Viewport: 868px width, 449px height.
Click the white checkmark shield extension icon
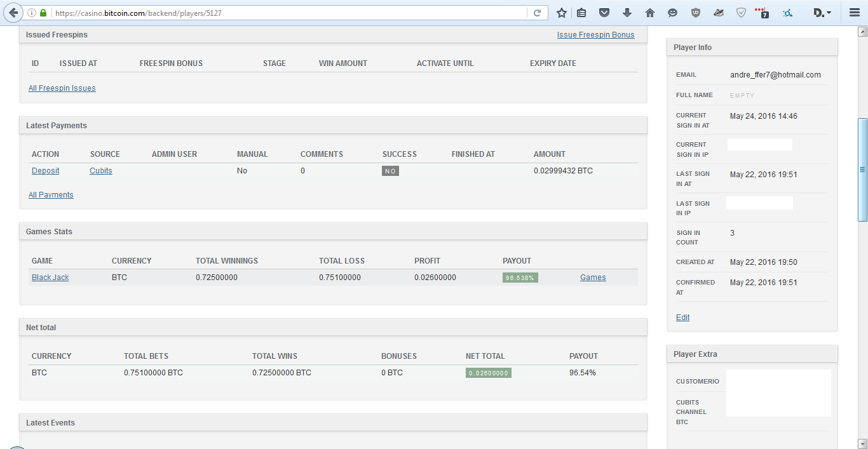coord(741,13)
